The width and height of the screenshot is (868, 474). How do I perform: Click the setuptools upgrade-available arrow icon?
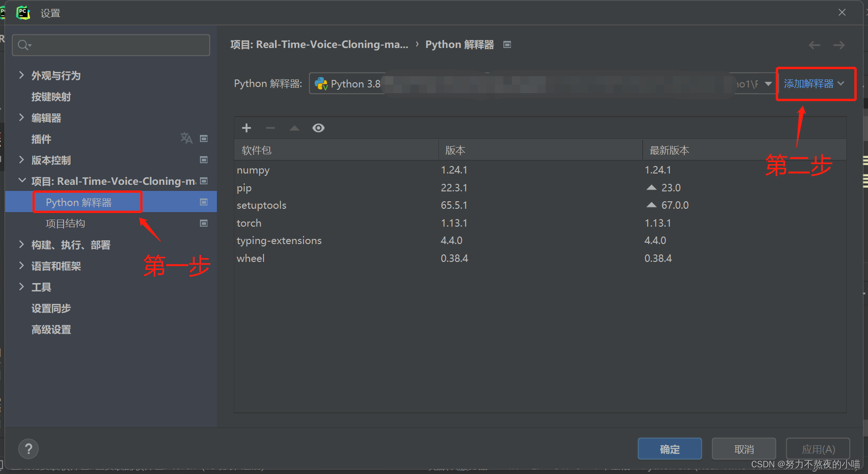click(x=652, y=205)
